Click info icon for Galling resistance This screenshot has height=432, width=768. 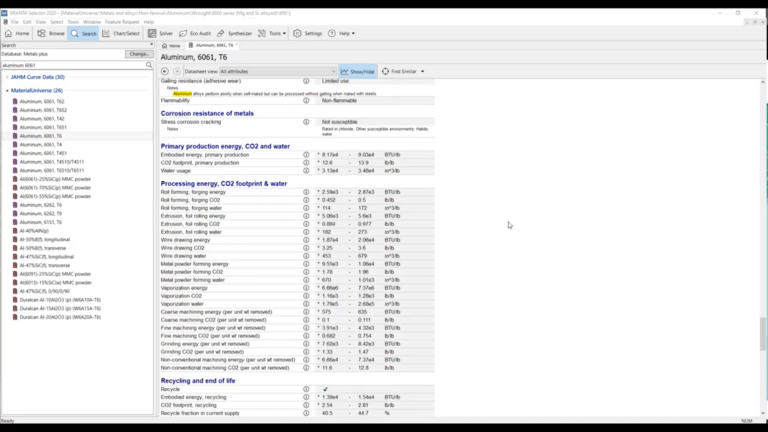pos(306,81)
